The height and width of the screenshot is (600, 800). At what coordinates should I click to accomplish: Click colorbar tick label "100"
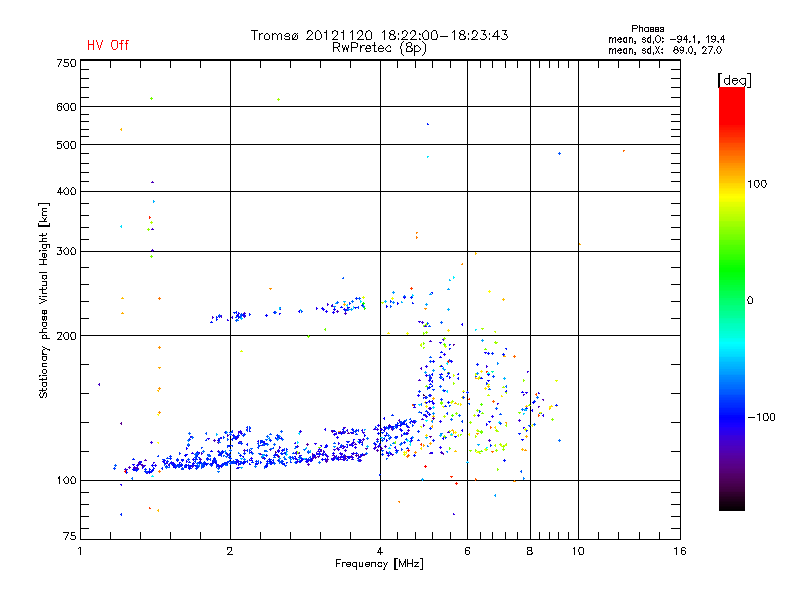[x=757, y=184]
